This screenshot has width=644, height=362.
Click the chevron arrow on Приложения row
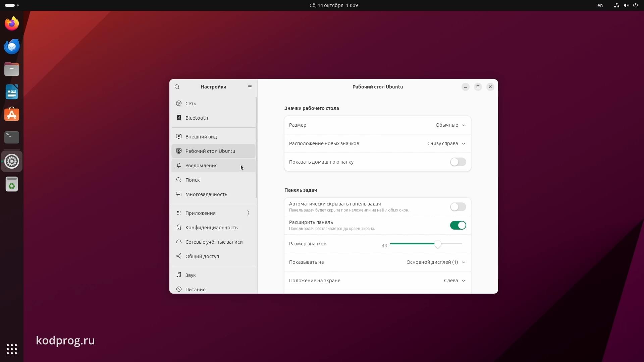(248, 213)
